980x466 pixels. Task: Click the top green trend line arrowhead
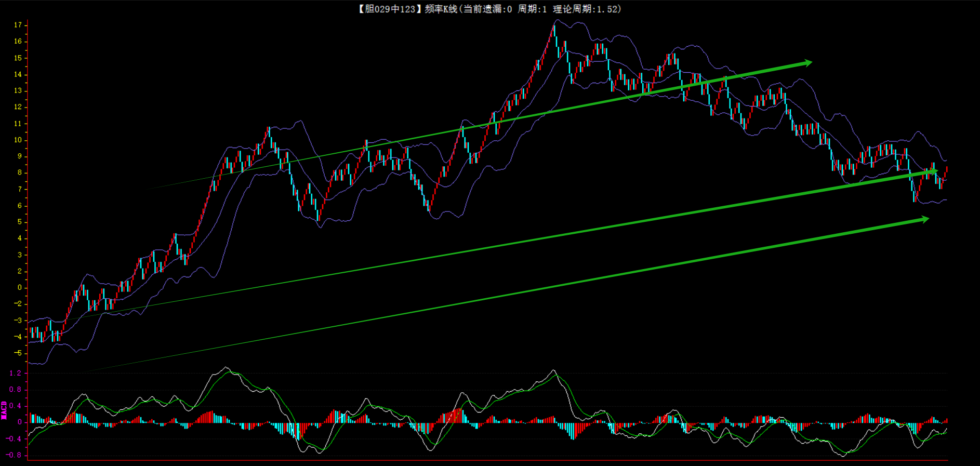[x=807, y=63]
